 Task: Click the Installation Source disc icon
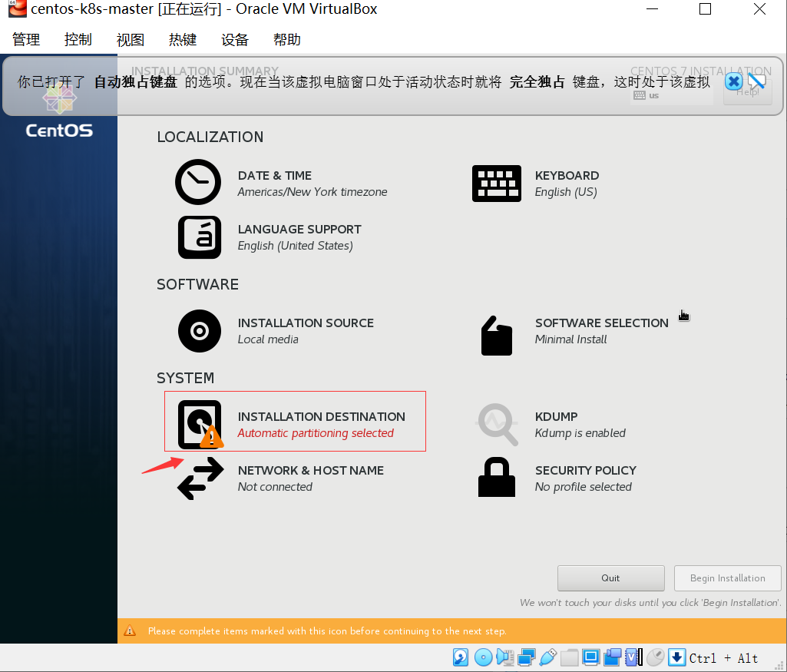coord(200,331)
